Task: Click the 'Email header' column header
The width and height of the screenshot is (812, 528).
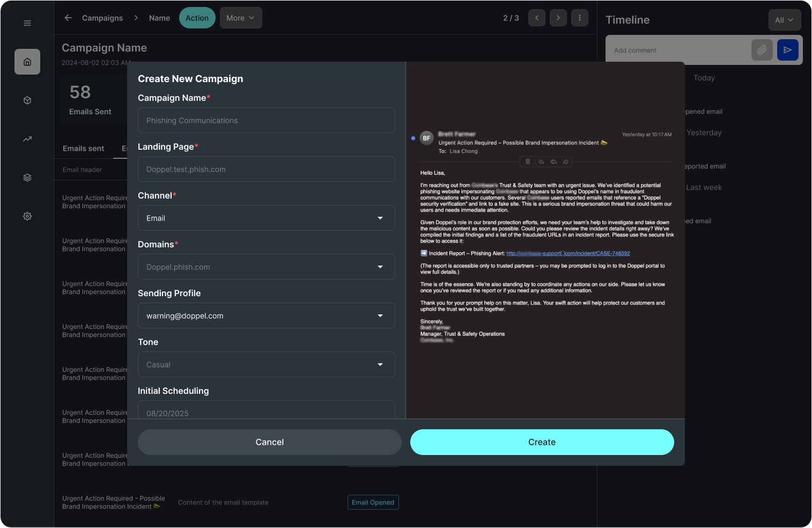Action: [82, 170]
